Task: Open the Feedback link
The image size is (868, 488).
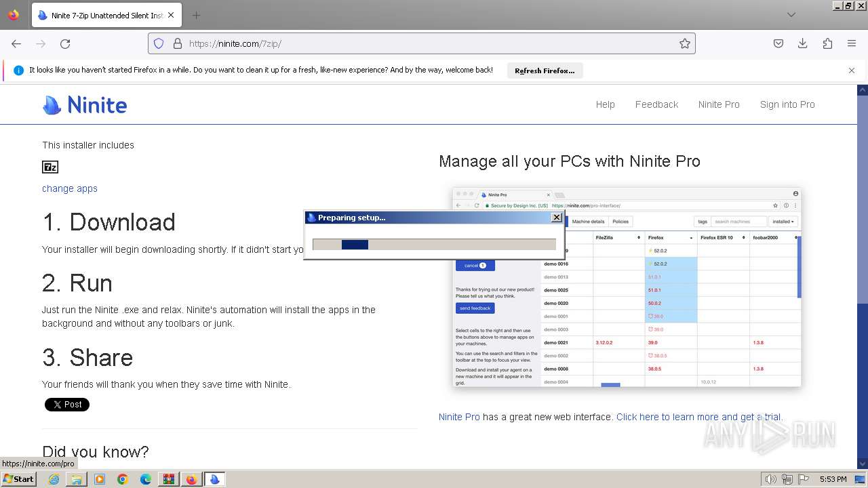Action: 656,104
